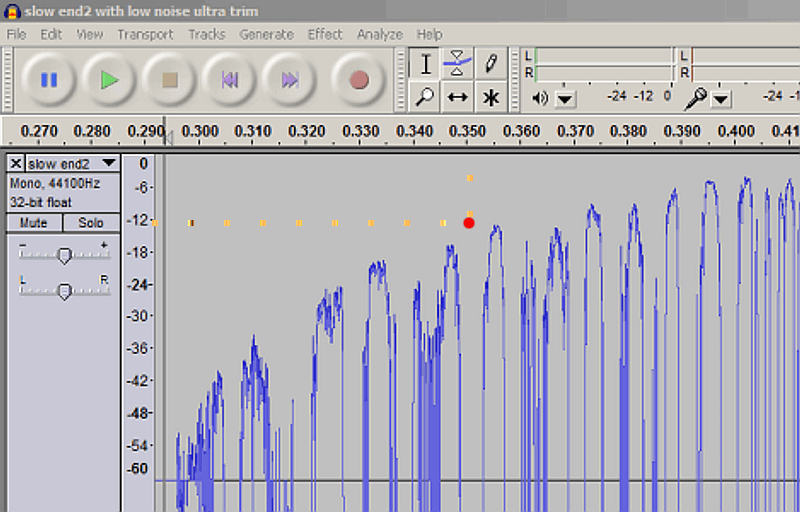Skip to start of the track
800x512 pixels.
pos(230,80)
